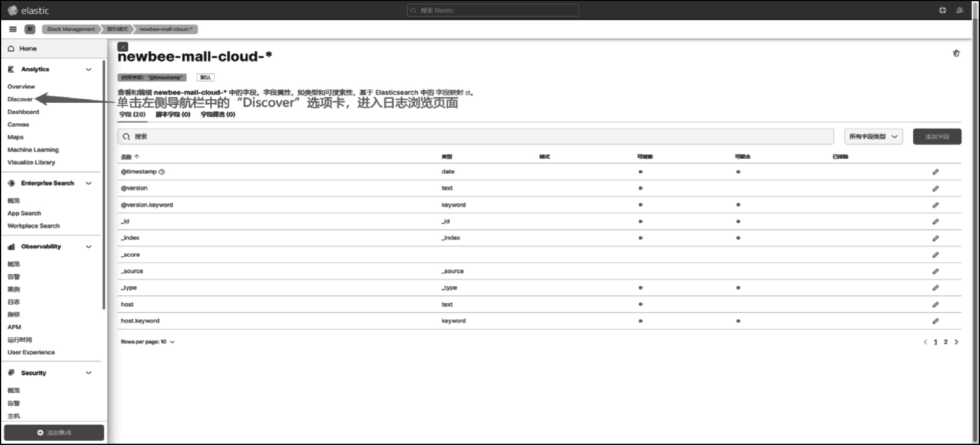
Task: Edit the host.keyword field pencil icon
Action: pos(935,321)
